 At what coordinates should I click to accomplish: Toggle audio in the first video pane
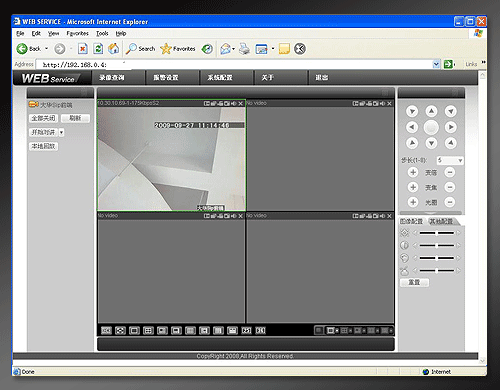(x=234, y=104)
